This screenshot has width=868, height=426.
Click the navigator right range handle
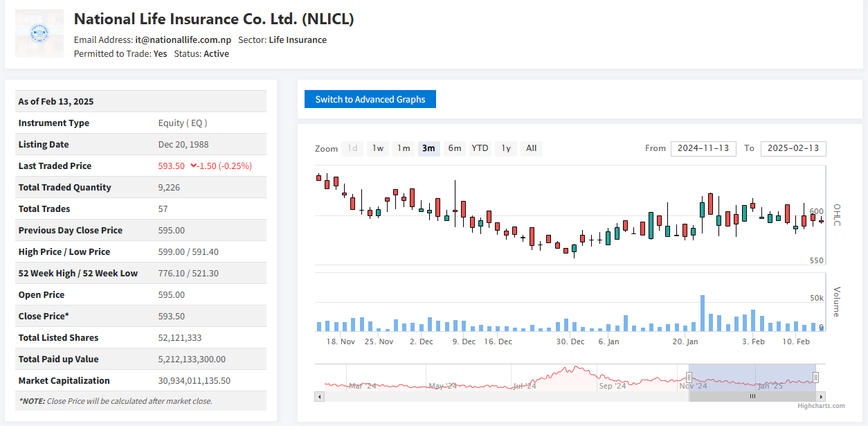(815, 378)
